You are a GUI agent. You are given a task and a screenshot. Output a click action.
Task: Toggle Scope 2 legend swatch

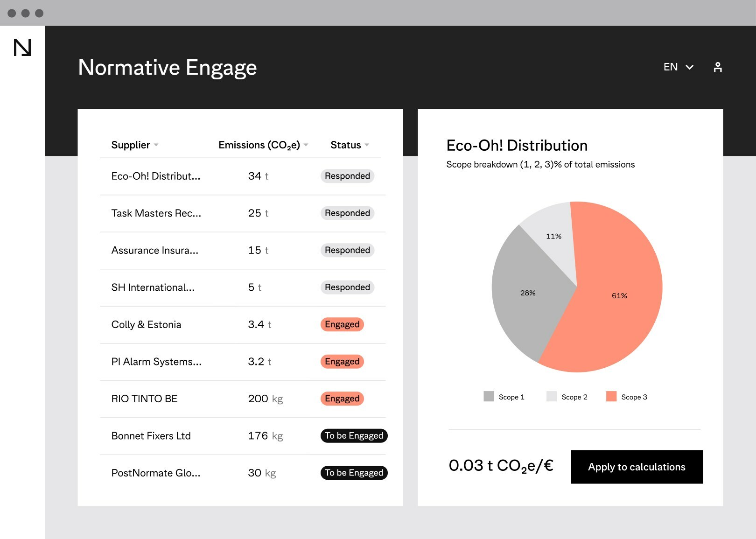552,397
